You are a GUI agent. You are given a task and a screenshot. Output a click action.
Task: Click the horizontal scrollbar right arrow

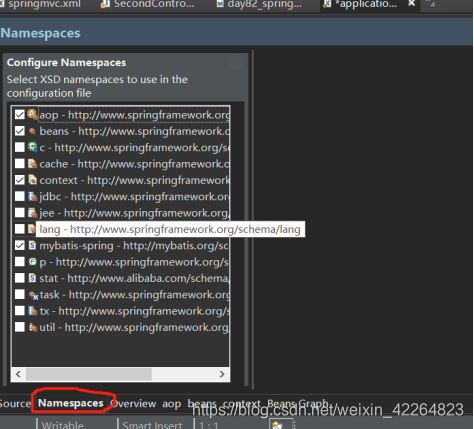pyautogui.click(x=222, y=374)
